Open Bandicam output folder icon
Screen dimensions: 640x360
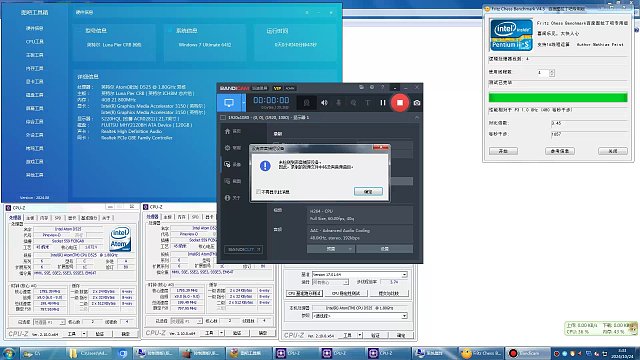[x=361, y=87]
